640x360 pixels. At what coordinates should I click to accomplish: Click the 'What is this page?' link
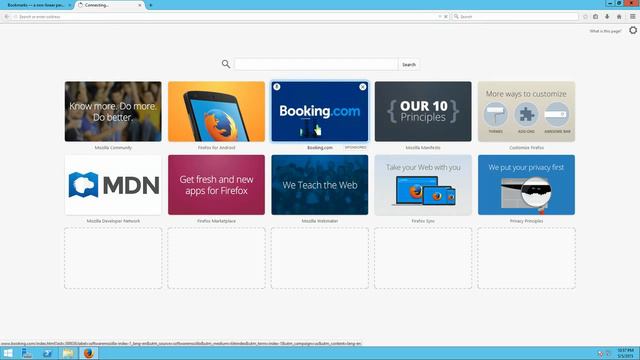pyautogui.click(x=605, y=31)
